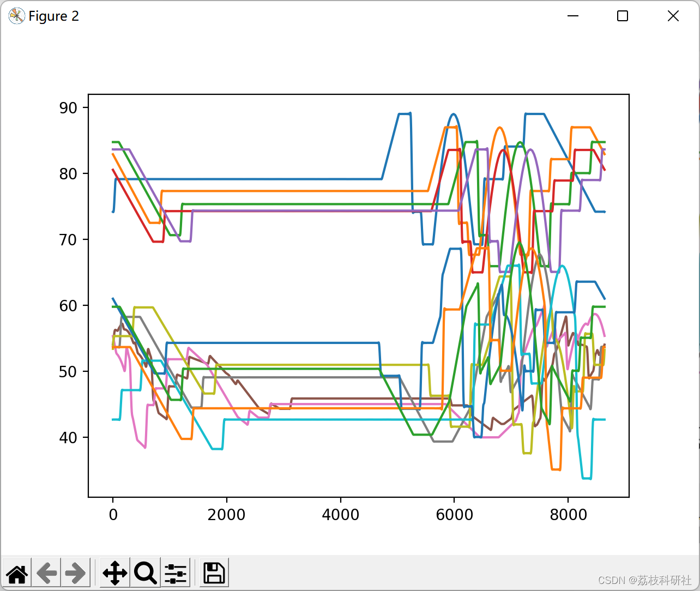Click the 2000 x-axis tick label

226,515
